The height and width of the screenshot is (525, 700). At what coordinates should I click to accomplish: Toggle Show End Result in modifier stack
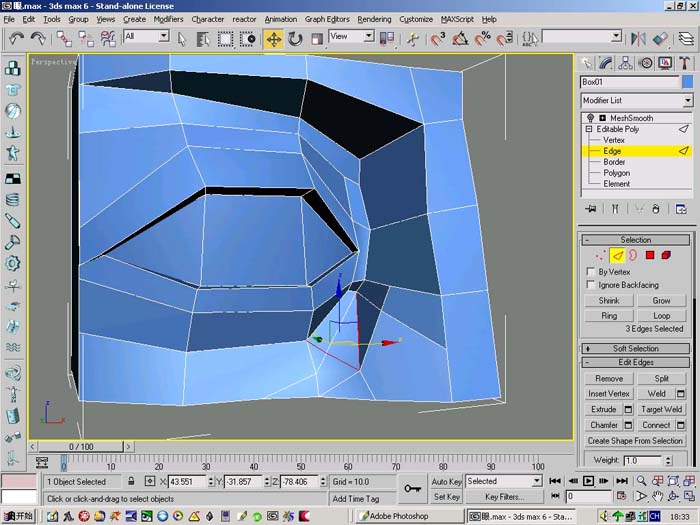615,208
